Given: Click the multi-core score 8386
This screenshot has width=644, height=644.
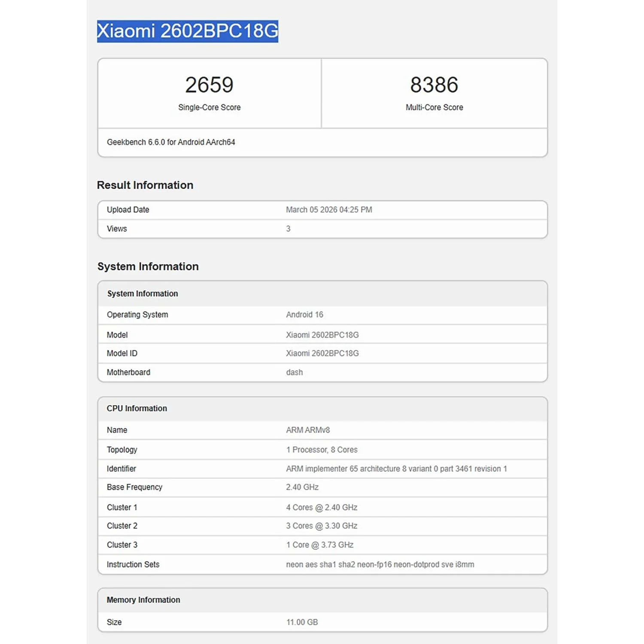Looking at the screenshot, I should (434, 85).
